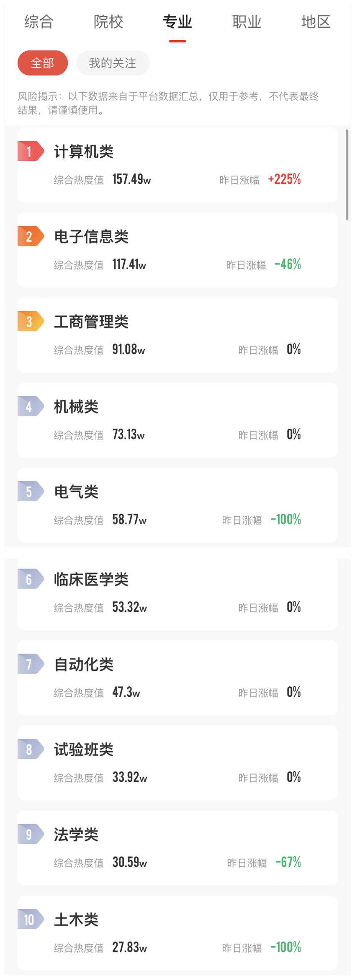Viewport: 355px width, 980px height.
Task: Click the rank 1 badge icon
Action: pos(30,151)
